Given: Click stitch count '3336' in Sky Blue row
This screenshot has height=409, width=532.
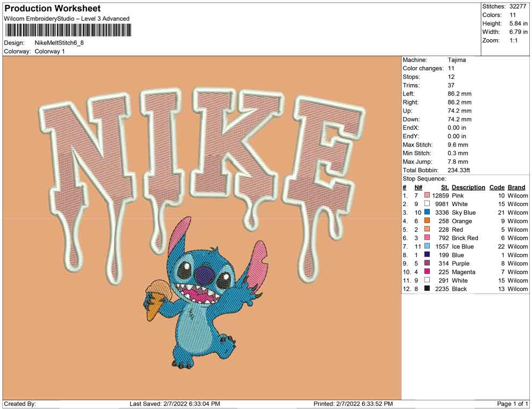Looking at the screenshot, I should pyautogui.click(x=442, y=213).
